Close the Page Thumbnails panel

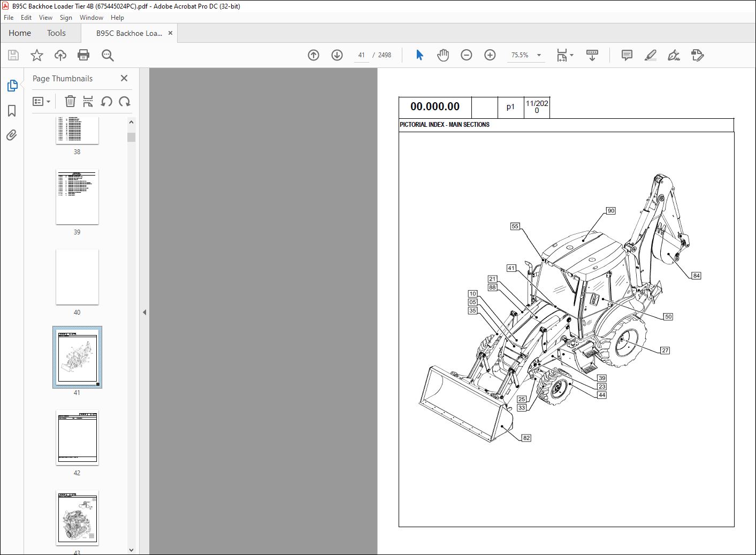click(124, 78)
